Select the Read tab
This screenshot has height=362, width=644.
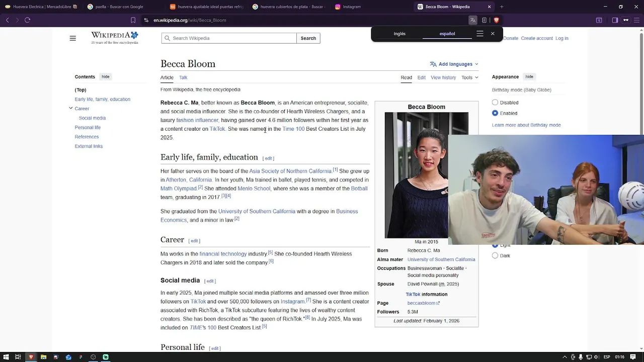click(407, 77)
